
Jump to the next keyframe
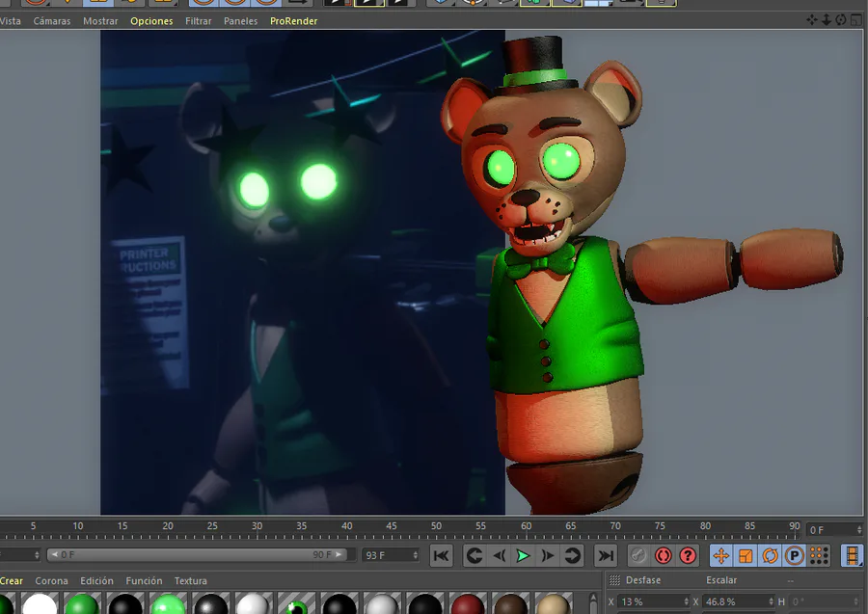click(x=572, y=555)
